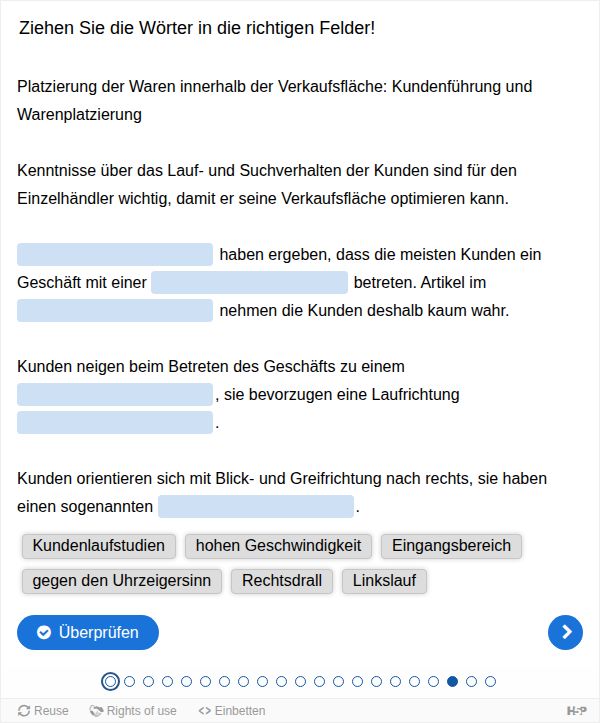Viewport: 600px width, 723px height.
Task: Select the second slide progress dot
Action: pyautogui.click(x=130, y=681)
